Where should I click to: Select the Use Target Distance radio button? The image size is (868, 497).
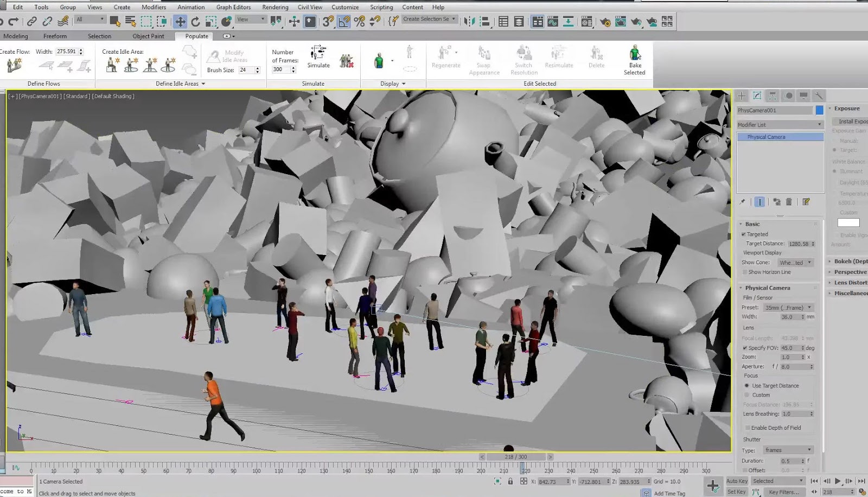pyautogui.click(x=747, y=386)
